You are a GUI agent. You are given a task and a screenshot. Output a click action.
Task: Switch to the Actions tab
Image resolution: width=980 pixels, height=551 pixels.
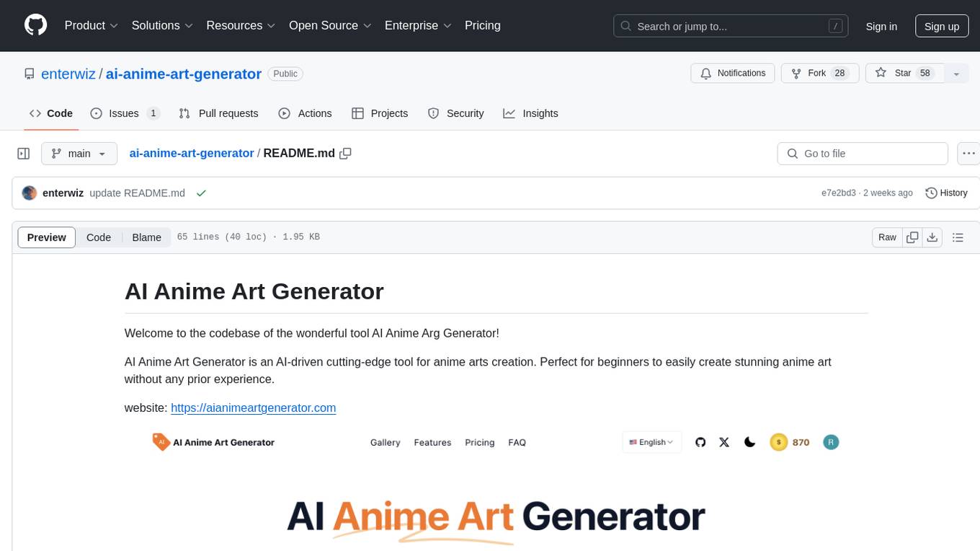click(x=305, y=113)
